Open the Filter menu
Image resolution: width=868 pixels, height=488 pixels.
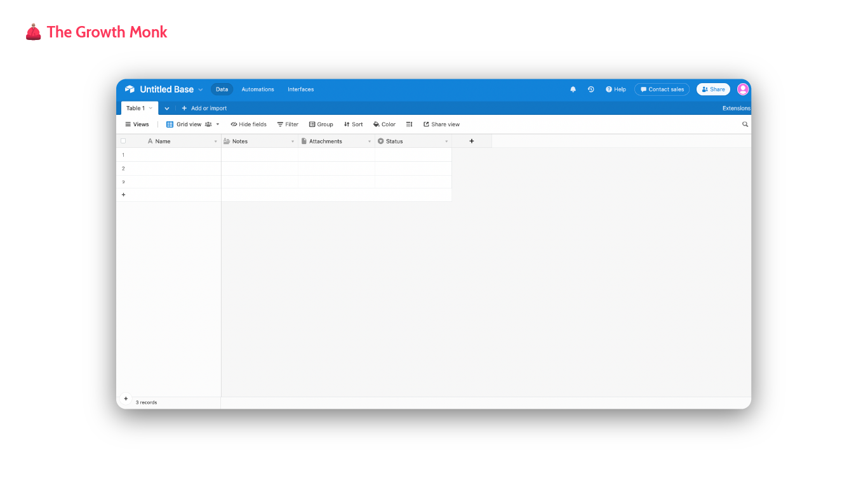click(288, 124)
